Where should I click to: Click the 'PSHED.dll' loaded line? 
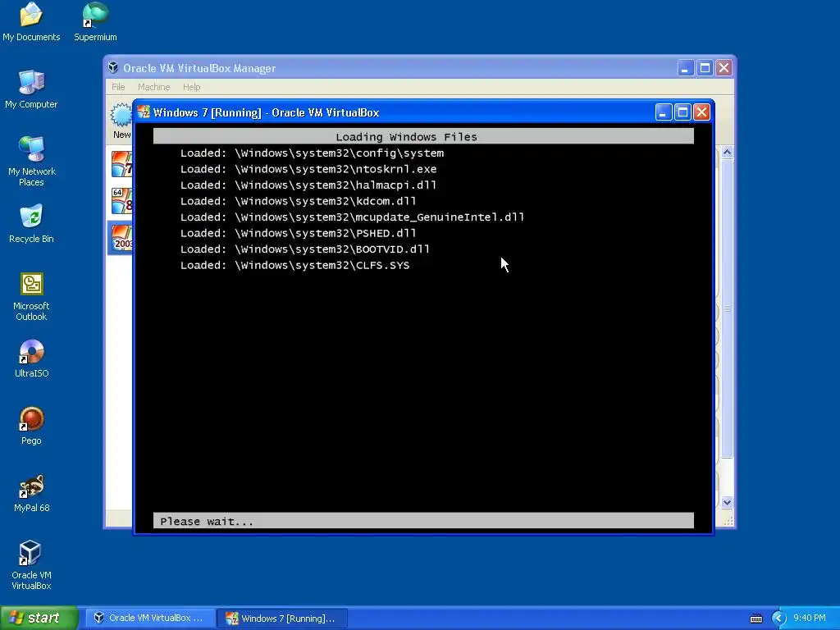[298, 234]
